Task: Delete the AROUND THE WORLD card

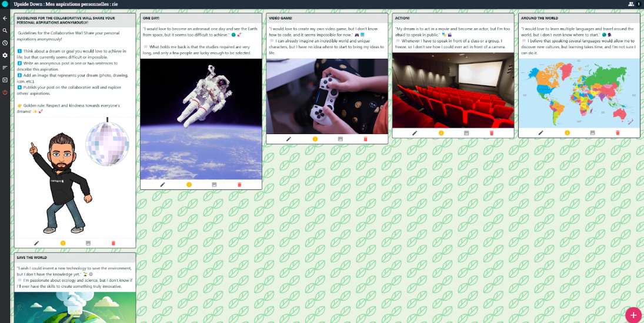Action: (618, 133)
